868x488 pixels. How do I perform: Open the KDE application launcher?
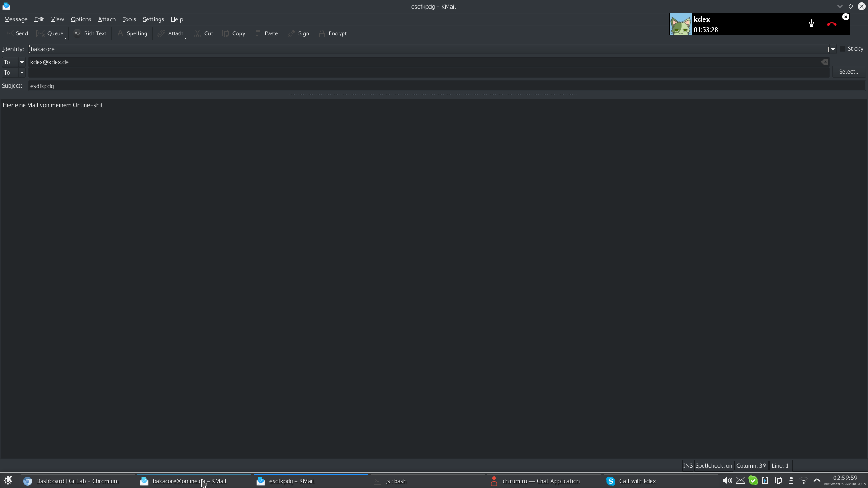tap(8, 480)
